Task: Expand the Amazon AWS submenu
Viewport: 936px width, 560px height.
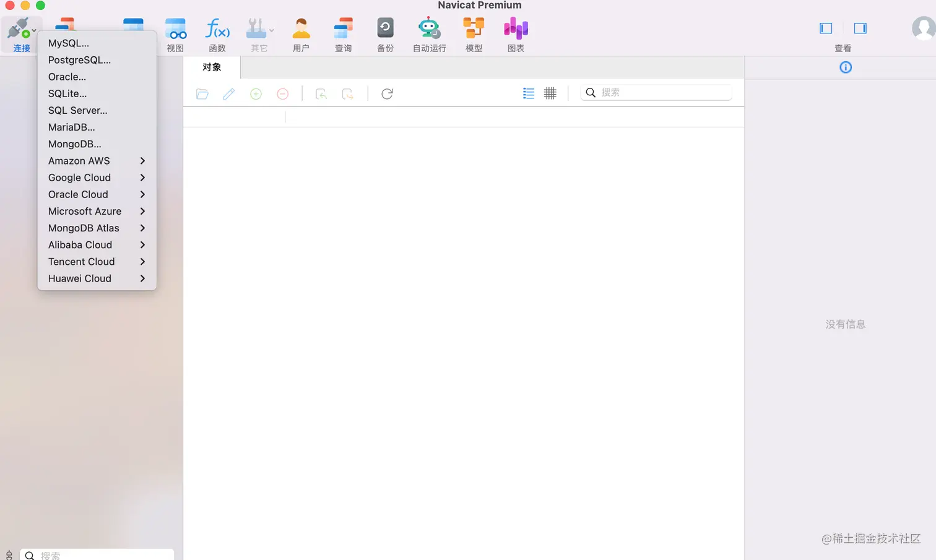Action: click(x=142, y=160)
